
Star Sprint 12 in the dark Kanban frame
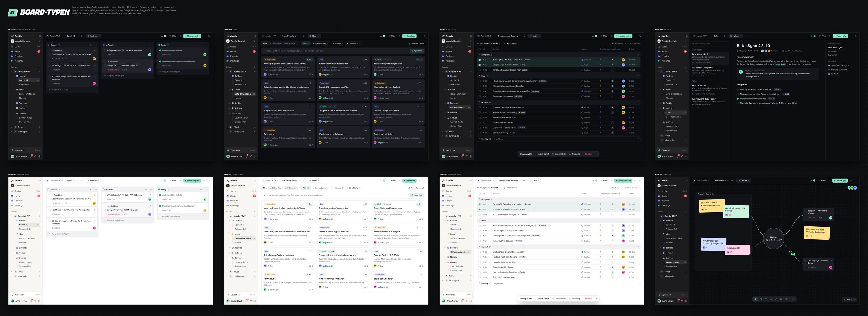[x=82, y=36]
